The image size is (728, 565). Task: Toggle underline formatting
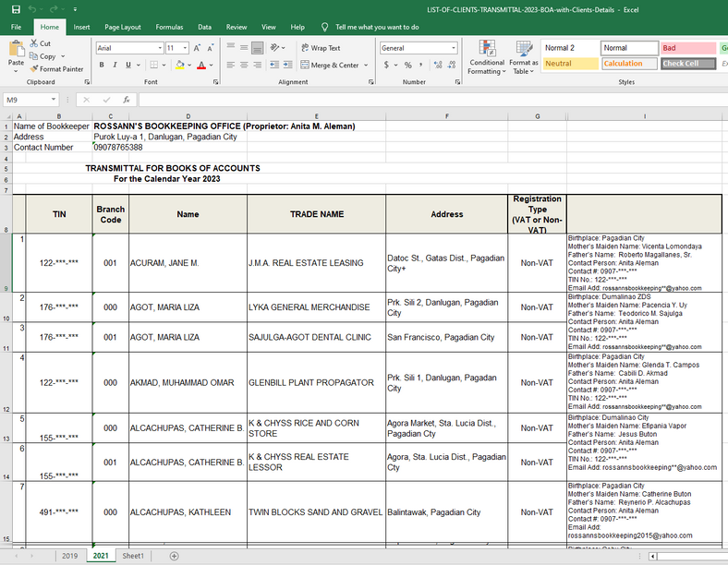click(128, 65)
